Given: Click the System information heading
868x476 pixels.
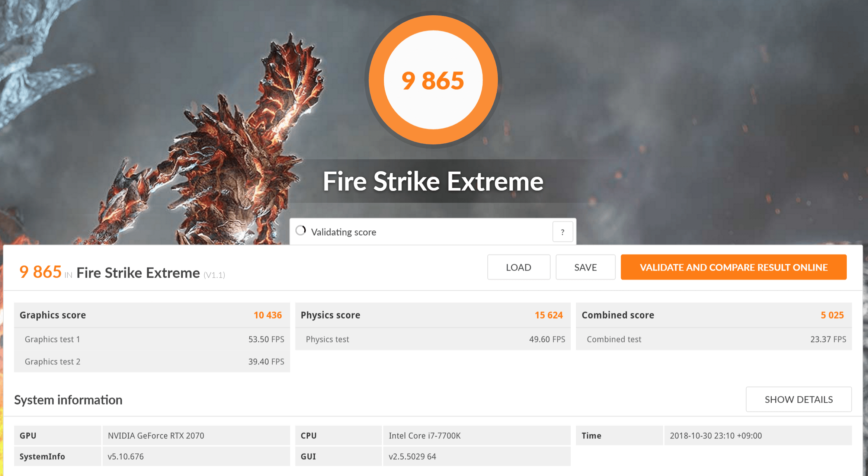Looking at the screenshot, I should pyautogui.click(x=68, y=400).
